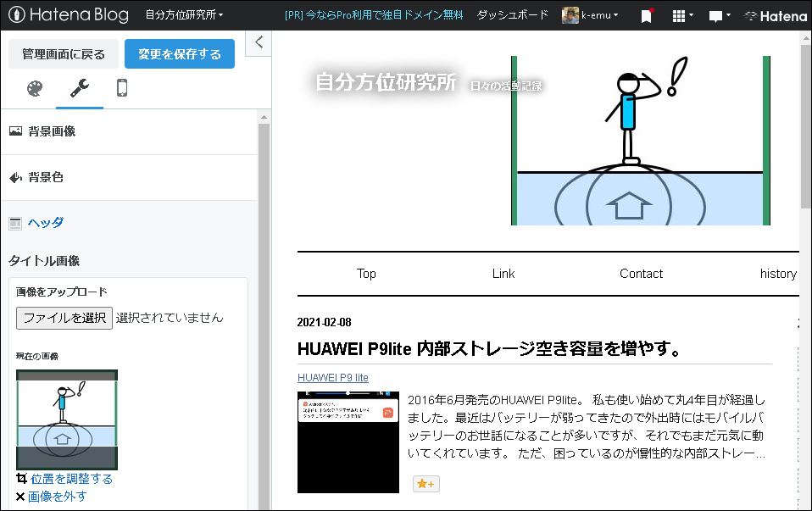This screenshot has width=812, height=511.
Task: Click the 画像をアップロード label
Action: coord(61,292)
